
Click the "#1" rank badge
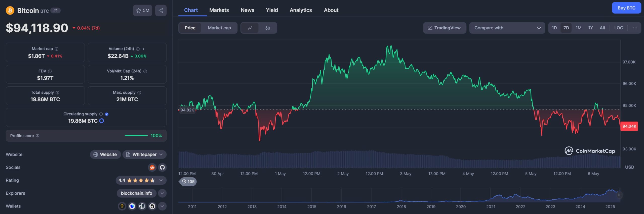(x=55, y=11)
